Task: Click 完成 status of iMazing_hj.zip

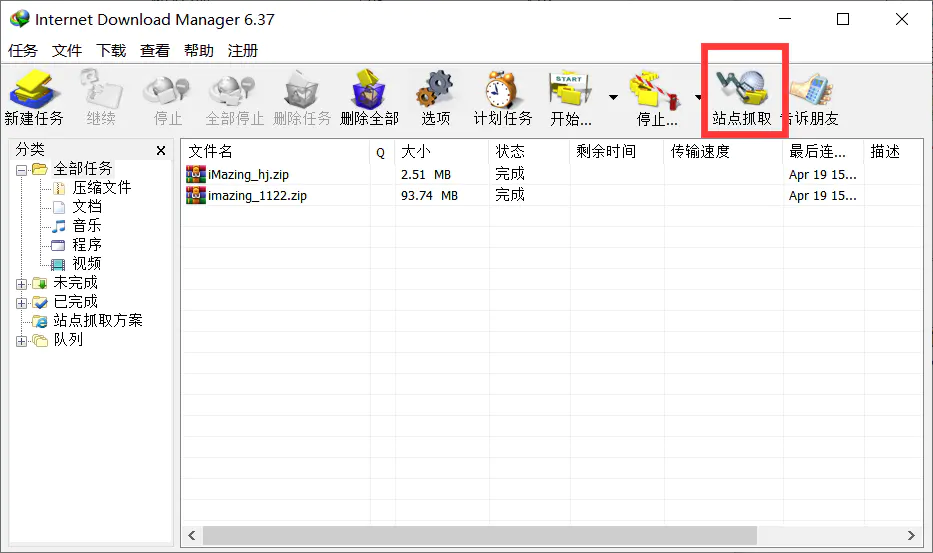Action: [x=510, y=174]
